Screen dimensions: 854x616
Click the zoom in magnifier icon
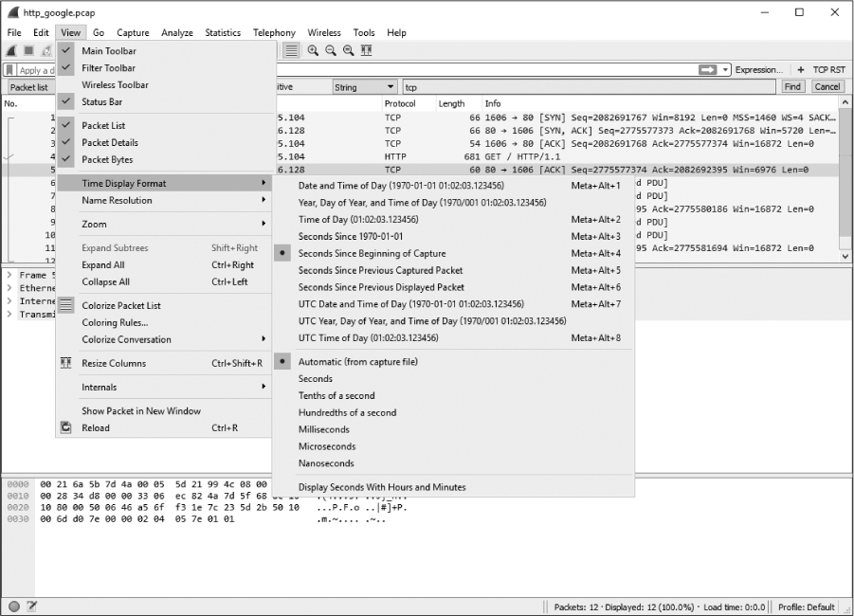click(x=313, y=50)
